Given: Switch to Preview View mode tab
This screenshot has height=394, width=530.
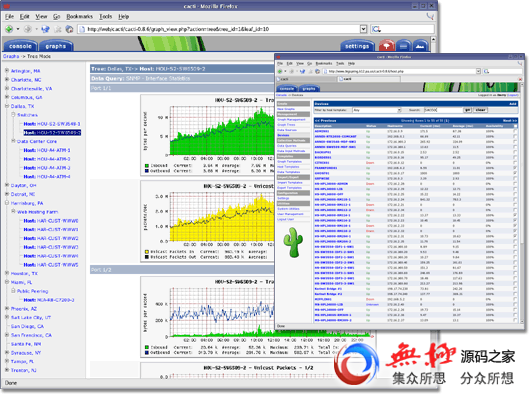Looking at the screenshot, I should click(x=420, y=46).
